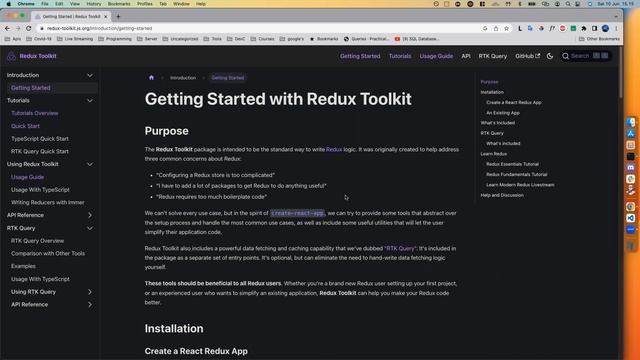Select the Getting Started browser tab
Screen dimensions: 640x360
click(71, 16)
